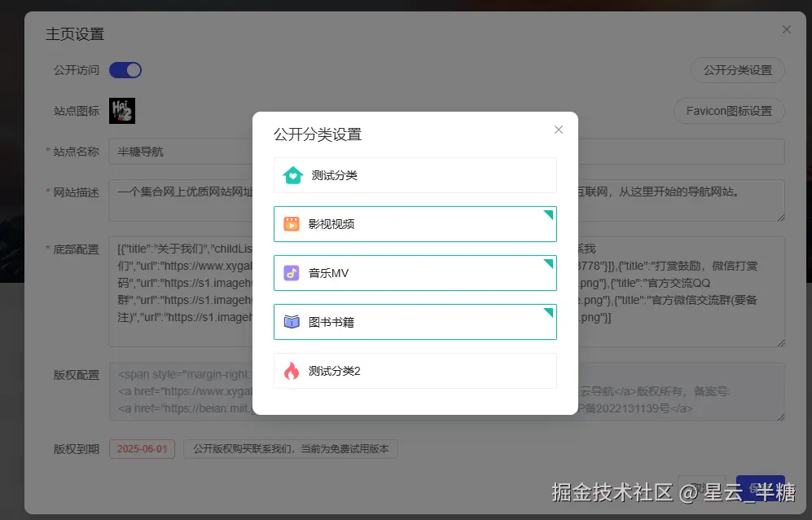
Task: Click the blue book icon for 图书书籍
Action: pyautogui.click(x=292, y=322)
